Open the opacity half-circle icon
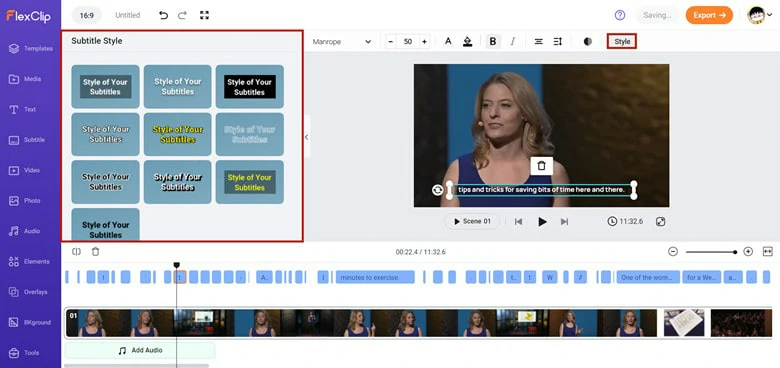 (x=587, y=42)
